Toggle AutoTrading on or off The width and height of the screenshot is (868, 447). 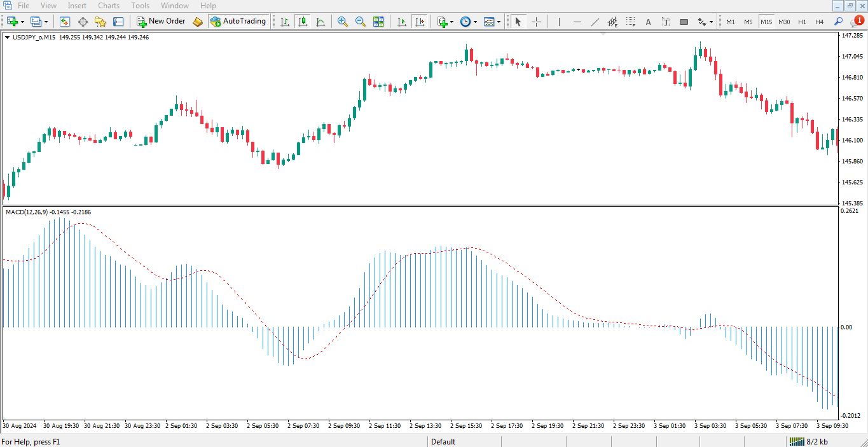click(x=238, y=22)
